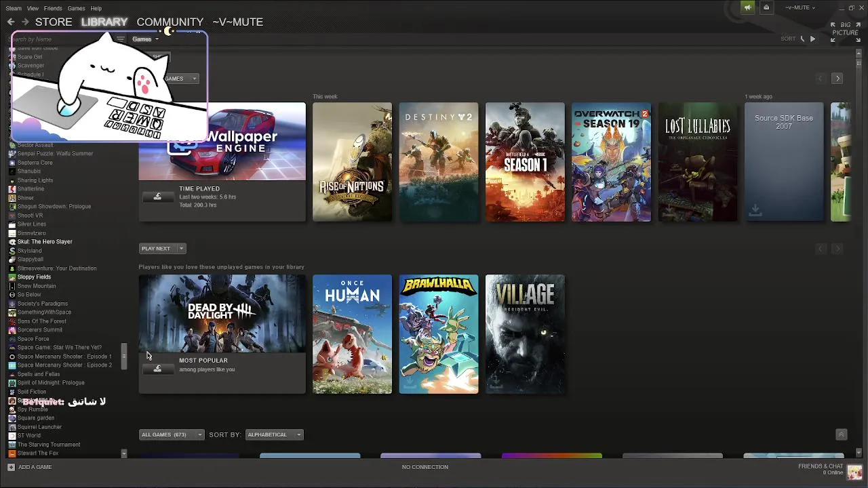Open Lost Lullabies cover
Image resolution: width=868 pixels, height=488 pixels.
pyautogui.click(x=698, y=162)
